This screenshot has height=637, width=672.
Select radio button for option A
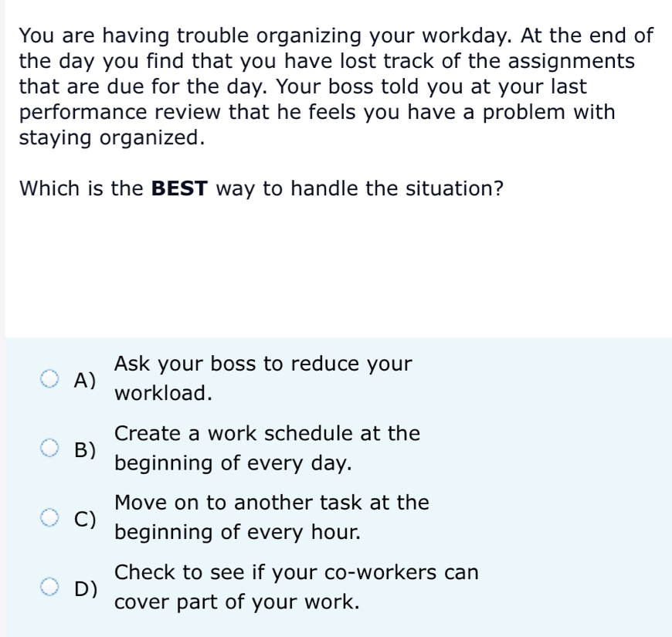(50, 379)
